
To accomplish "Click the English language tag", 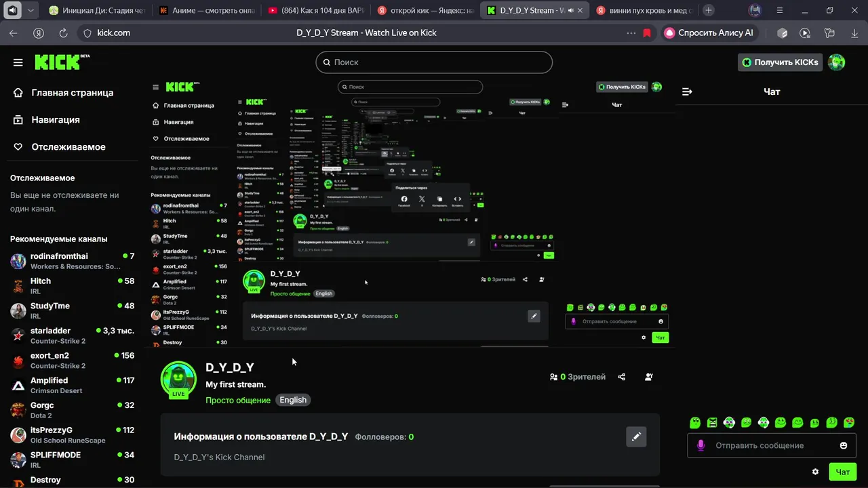I will [293, 400].
